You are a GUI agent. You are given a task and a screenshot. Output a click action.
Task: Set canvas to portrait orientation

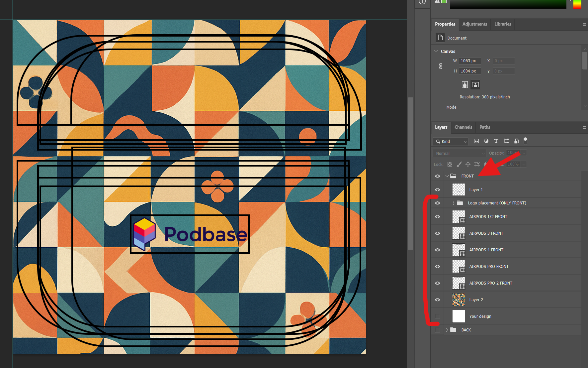click(x=465, y=85)
